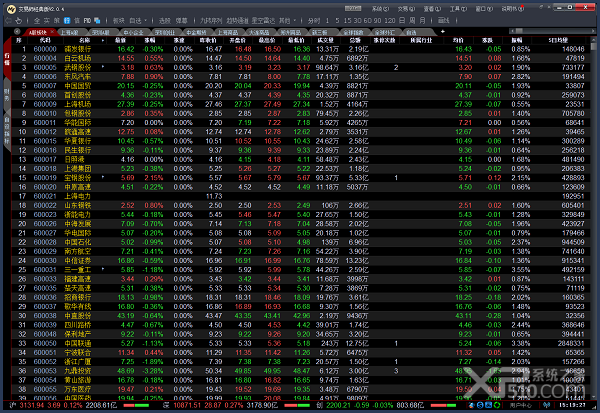
Task: Switch to the 中小企业 tab
Action: [133, 33]
